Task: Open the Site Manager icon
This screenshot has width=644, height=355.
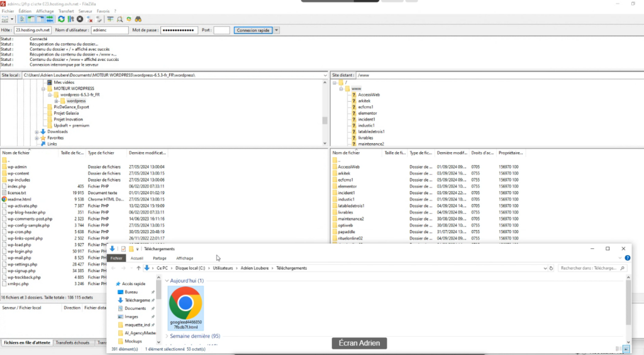Action: tap(5, 19)
